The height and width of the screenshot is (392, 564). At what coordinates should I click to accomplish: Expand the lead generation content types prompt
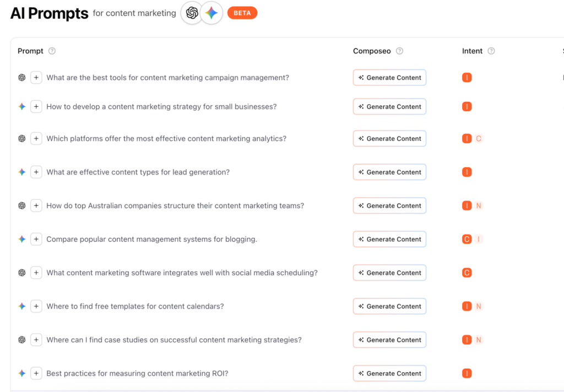coord(36,172)
